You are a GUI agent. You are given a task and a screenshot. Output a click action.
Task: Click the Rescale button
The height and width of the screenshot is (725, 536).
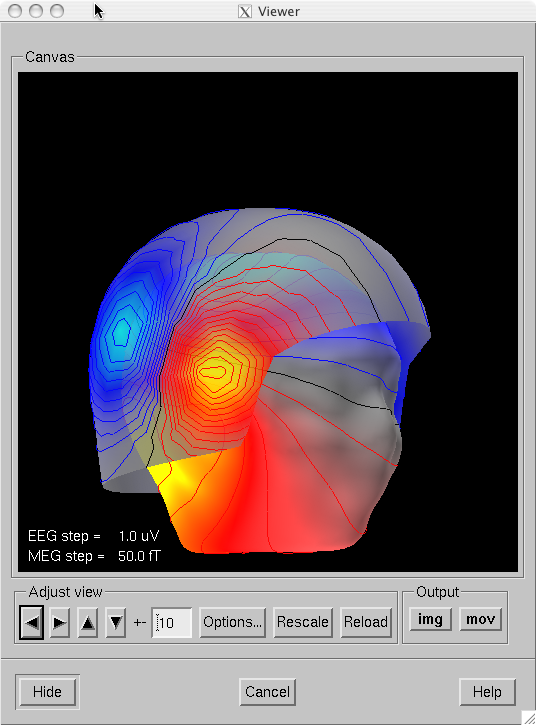303,622
